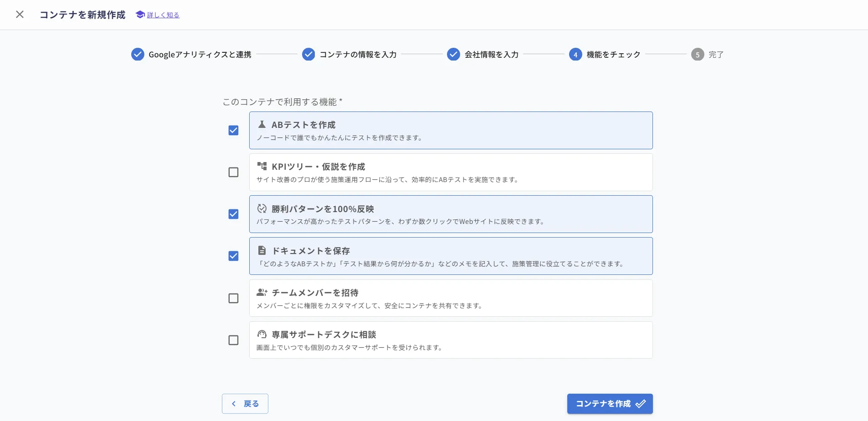Image resolution: width=868 pixels, height=421 pixels.
Task: Click the このコンテナで利用する機能 field label
Action: [x=282, y=102]
